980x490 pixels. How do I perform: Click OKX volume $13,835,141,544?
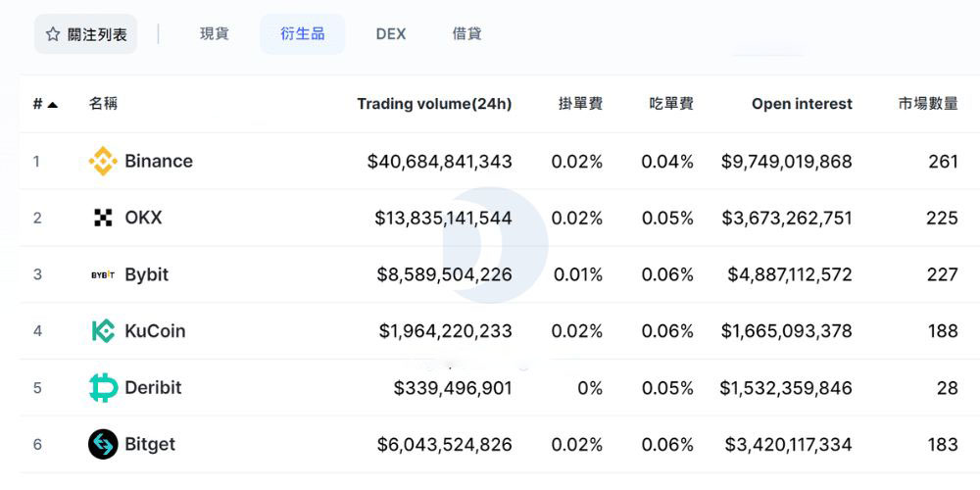[x=443, y=219]
